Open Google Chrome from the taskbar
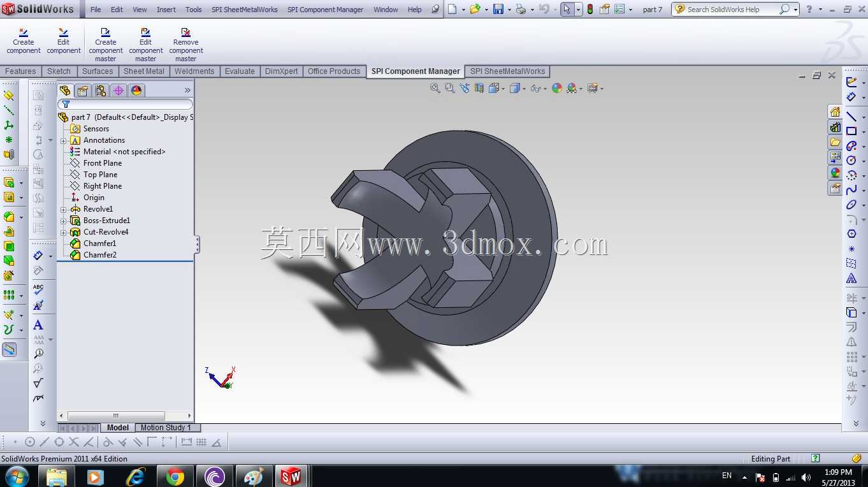 [175, 476]
